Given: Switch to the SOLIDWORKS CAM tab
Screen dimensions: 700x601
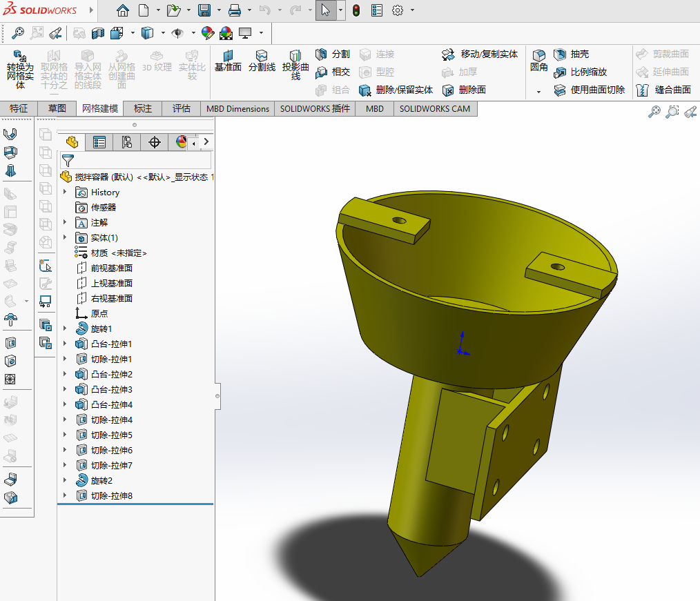Looking at the screenshot, I should point(435,108).
